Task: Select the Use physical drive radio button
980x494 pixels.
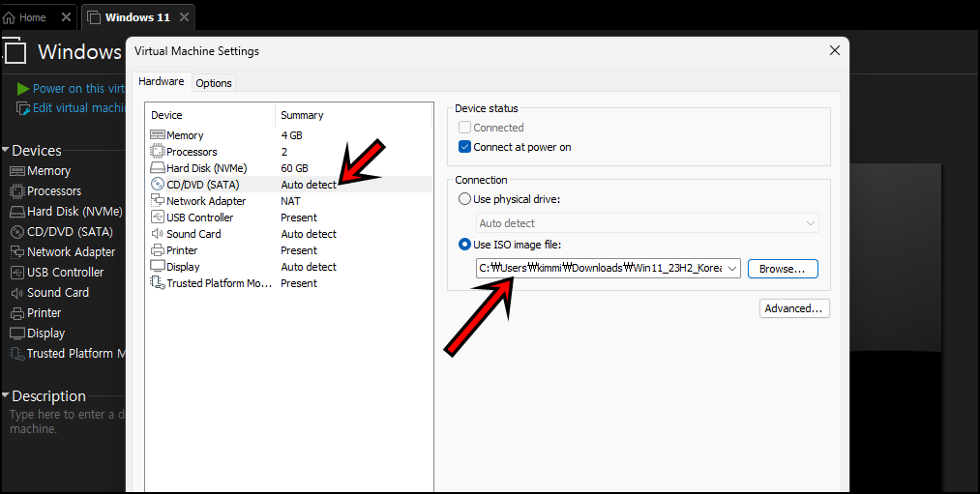Action: 464,199
